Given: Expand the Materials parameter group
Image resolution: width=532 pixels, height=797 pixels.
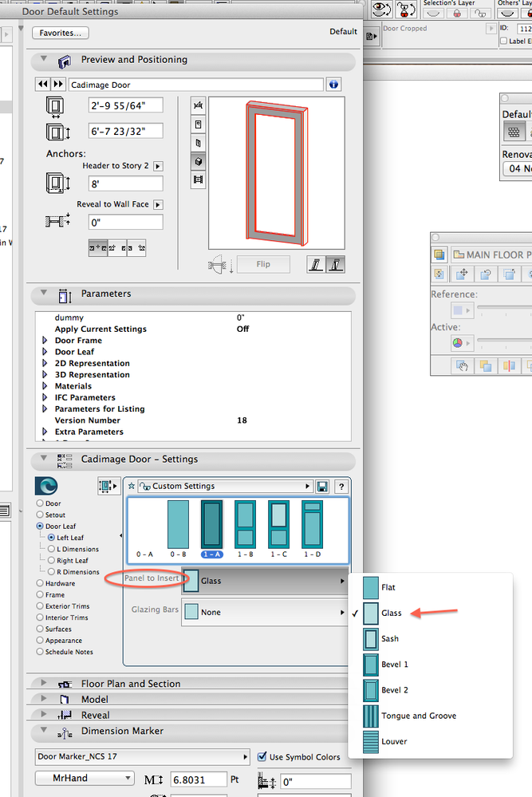Looking at the screenshot, I should point(45,386).
